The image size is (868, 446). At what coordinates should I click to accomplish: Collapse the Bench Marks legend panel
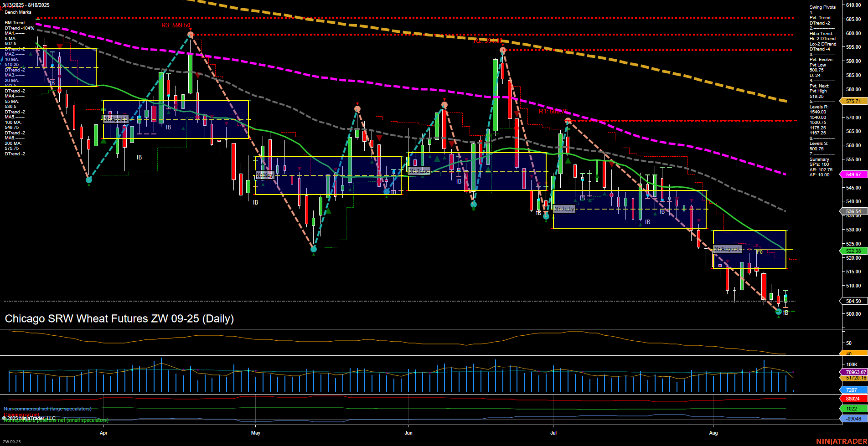pyautogui.click(x=18, y=12)
